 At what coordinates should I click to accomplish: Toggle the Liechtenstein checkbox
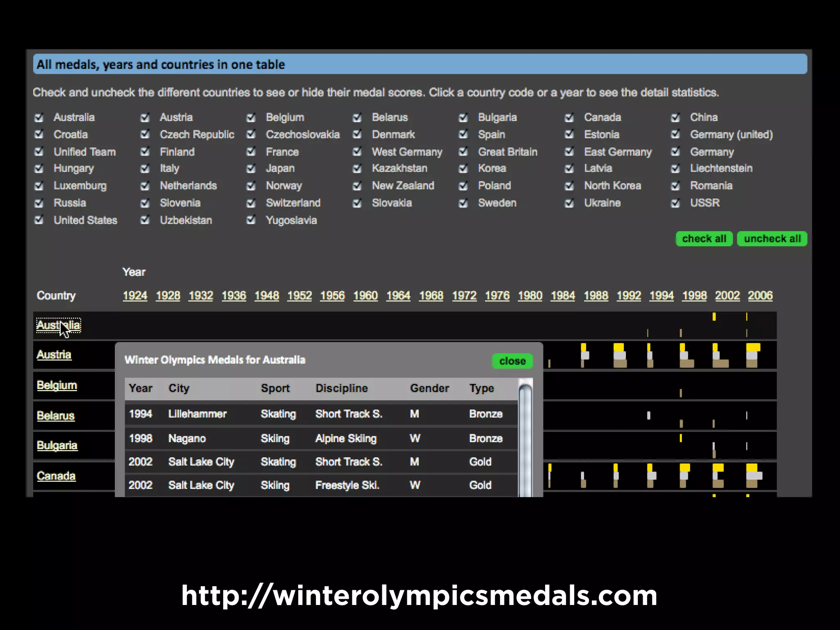(675, 169)
